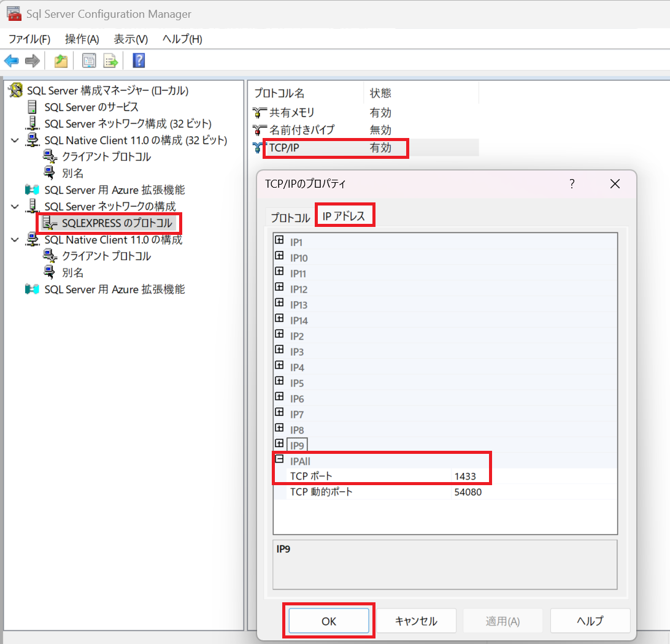This screenshot has width=670, height=644.
Task: Click the last SQL Server 用 Azure 拡張機能 icon
Action: coord(32,289)
